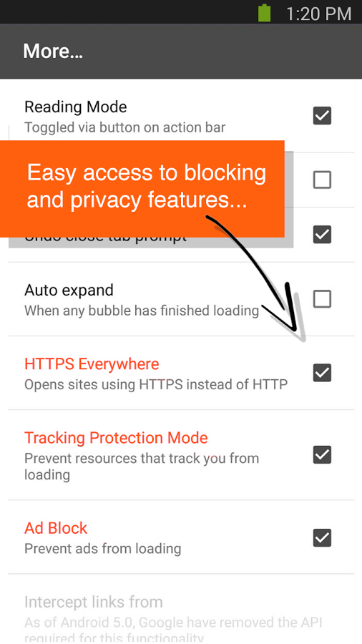This screenshot has width=362, height=644.
Task: Select the Reading Mode setting row
Action: point(181,116)
